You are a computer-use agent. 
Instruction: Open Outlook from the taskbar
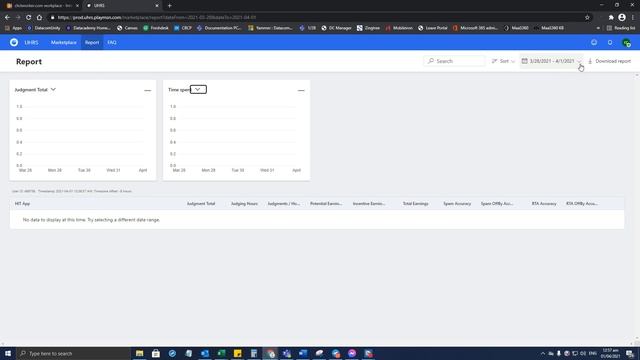point(205,353)
